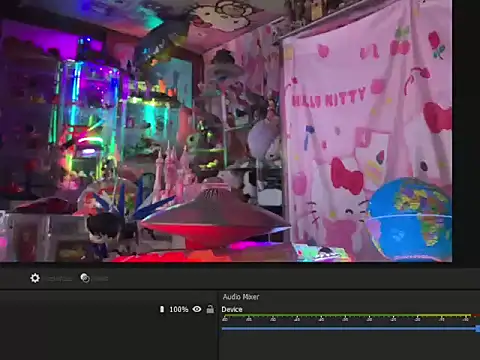Select the webcam preview in the canvas

(x=226, y=131)
